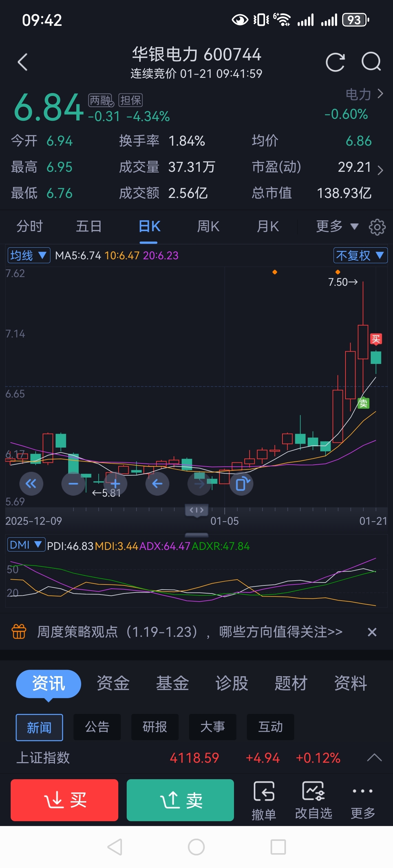Tap first orange event dot on chart
This screenshot has height=868, width=393.
click(x=275, y=272)
